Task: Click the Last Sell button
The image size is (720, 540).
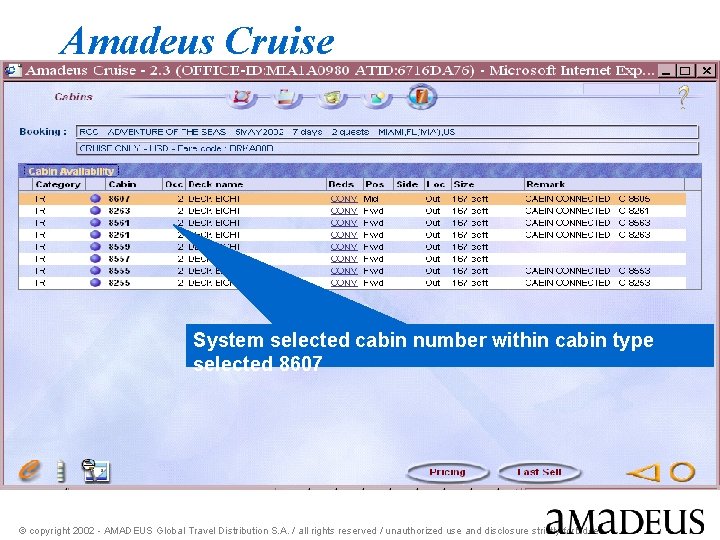Action: coord(539,472)
